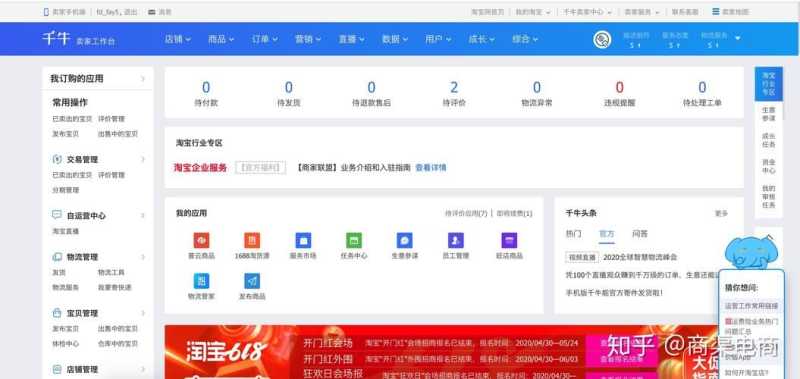Click the blue elephant assistant mascot
This screenshot has width=800, height=379.
click(x=750, y=252)
